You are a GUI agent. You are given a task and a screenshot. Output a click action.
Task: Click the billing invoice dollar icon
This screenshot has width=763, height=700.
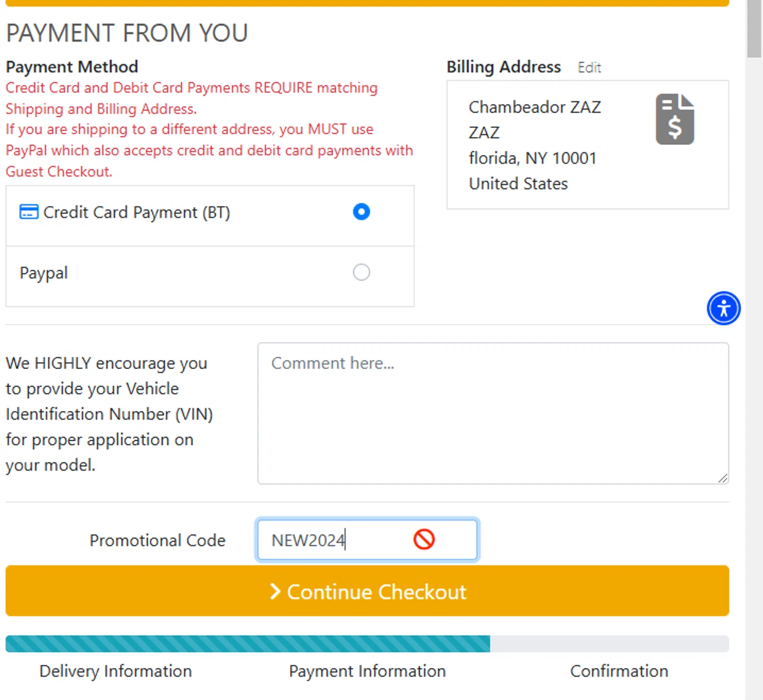pyautogui.click(x=675, y=119)
